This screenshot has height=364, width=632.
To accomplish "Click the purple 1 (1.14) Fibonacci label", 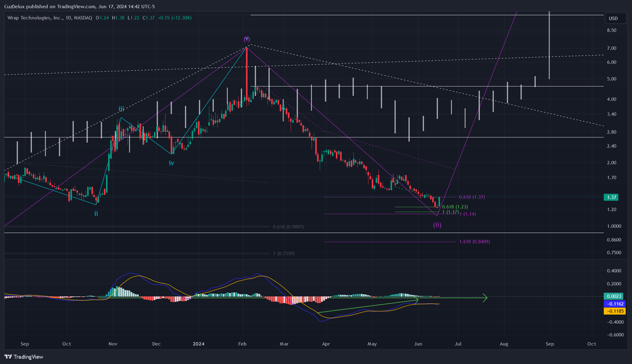I will [468, 214].
